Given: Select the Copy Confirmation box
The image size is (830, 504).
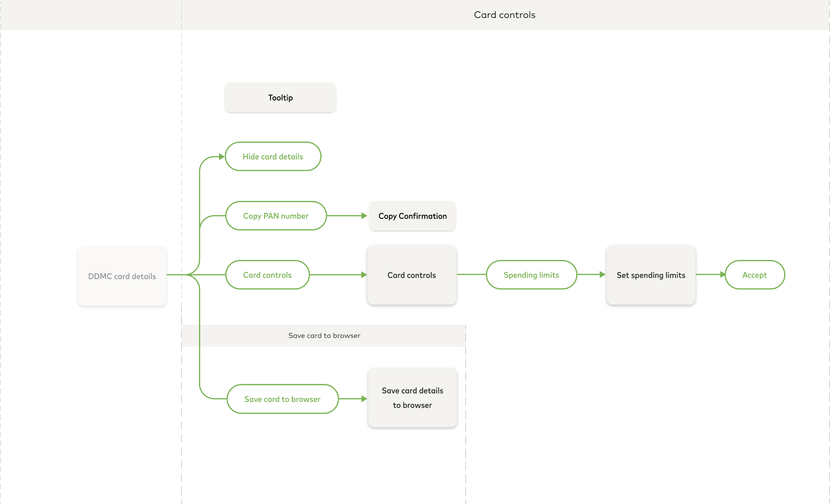Looking at the screenshot, I should [x=412, y=216].
